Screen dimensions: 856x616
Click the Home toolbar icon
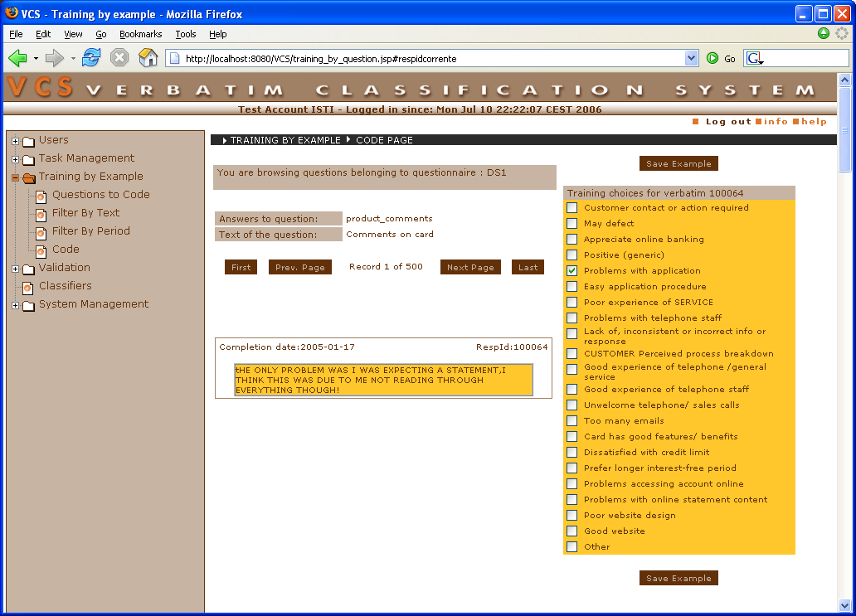tap(148, 58)
